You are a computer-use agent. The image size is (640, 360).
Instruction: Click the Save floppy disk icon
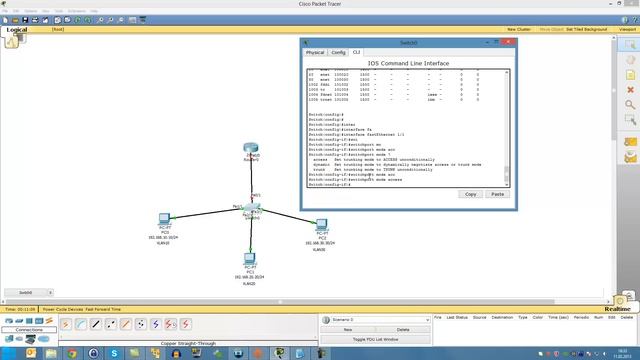(25, 20)
